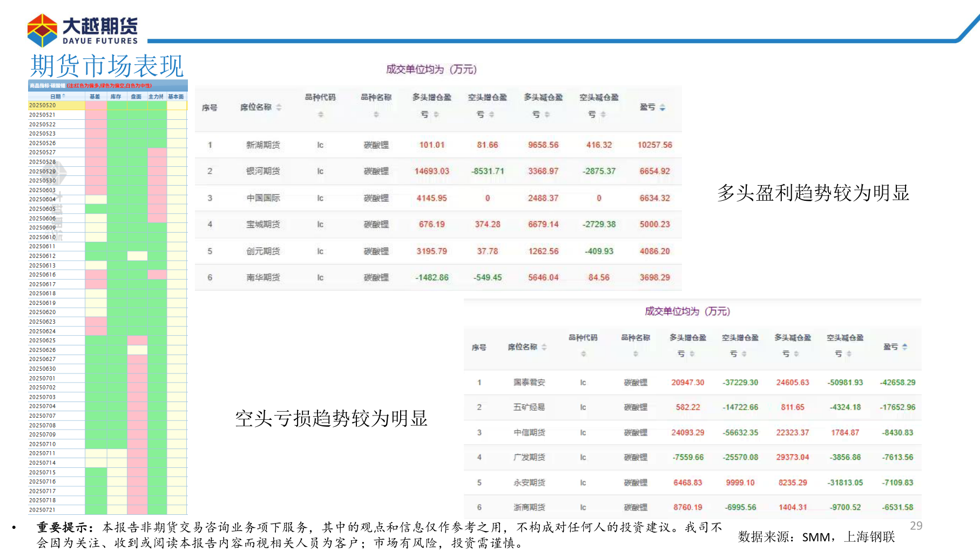Image resolution: width=980 pixels, height=551 pixels.
Task: Toggle ascending sort on 空头增仓盈亏 column
Action: click(490, 114)
